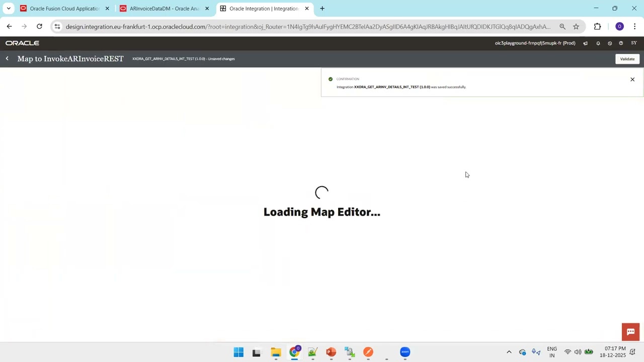Viewport: 644px width, 362px height.
Task: Click the battery tray icon
Action: (589, 352)
